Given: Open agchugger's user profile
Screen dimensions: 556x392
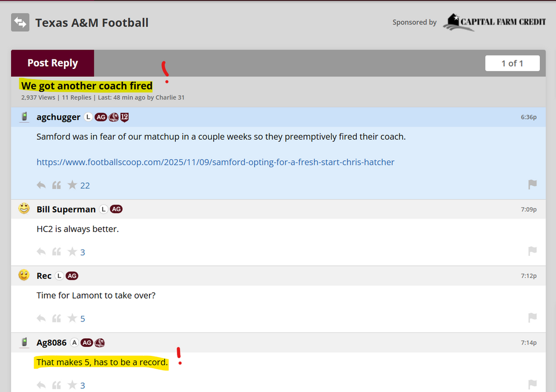Looking at the screenshot, I should (x=58, y=117).
